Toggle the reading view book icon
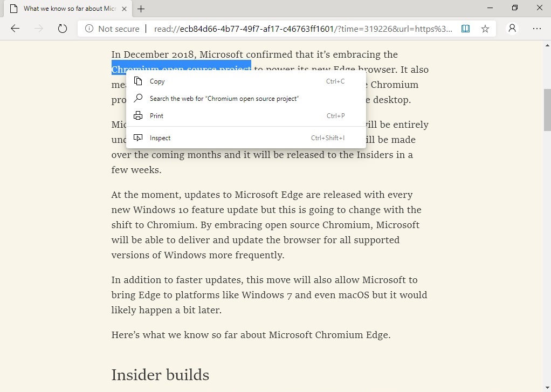The width and height of the screenshot is (551, 392). tap(465, 29)
